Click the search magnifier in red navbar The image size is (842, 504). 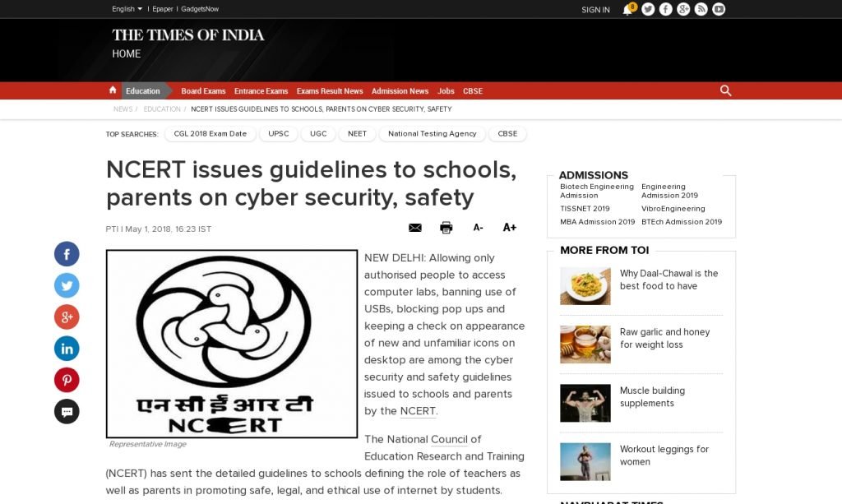click(x=725, y=90)
